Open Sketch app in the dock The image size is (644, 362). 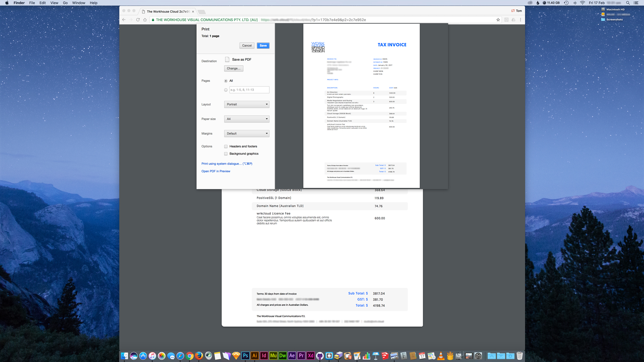[x=236, y=356]
